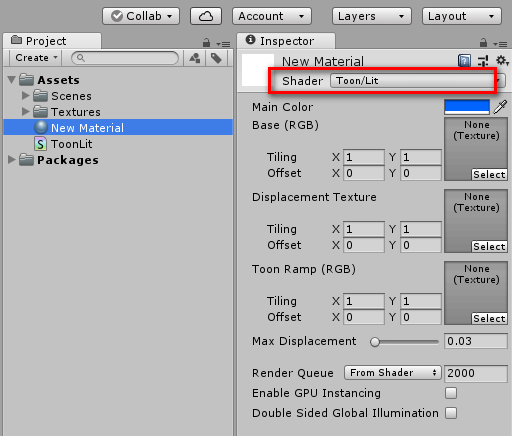Open the Collab dropdown
Screen dimensions: 512x436
click(141, 16)
